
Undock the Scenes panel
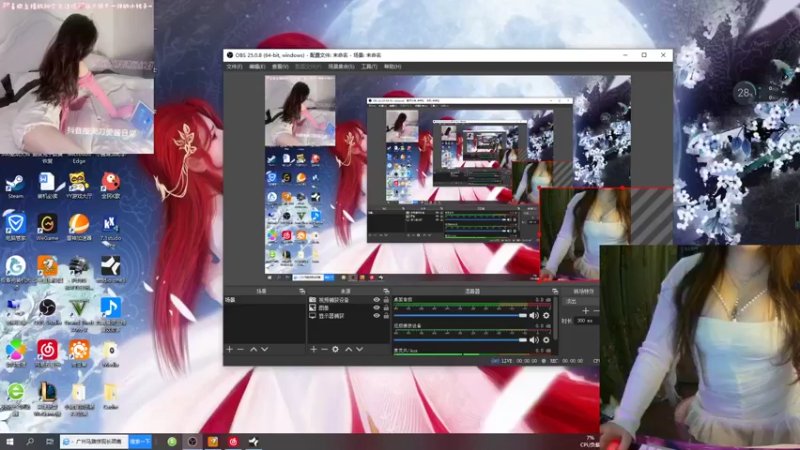pyautogui.click(x=302, y=291)
